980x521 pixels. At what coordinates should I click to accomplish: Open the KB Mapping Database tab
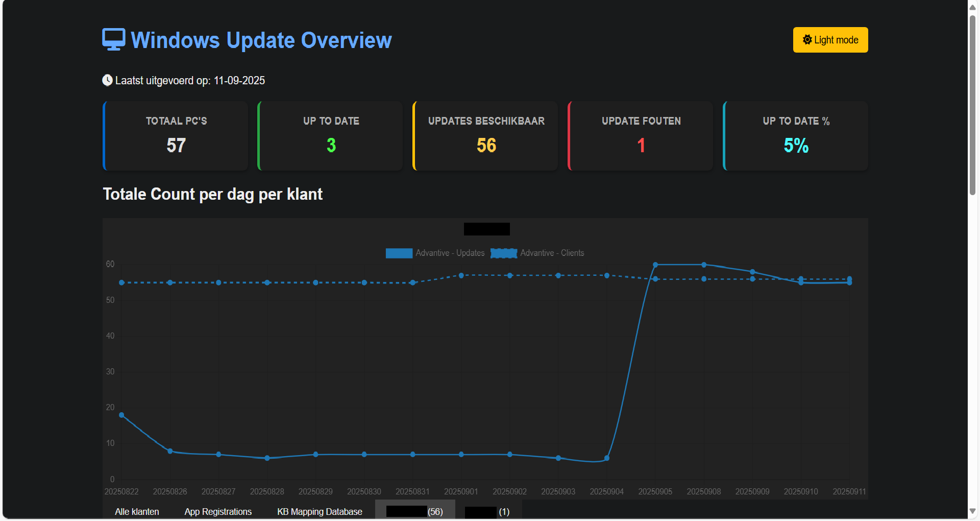[x=320, y=511]
